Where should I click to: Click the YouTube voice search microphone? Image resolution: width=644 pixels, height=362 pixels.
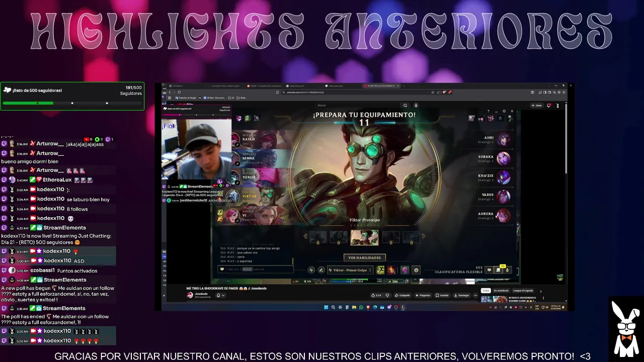416,105
